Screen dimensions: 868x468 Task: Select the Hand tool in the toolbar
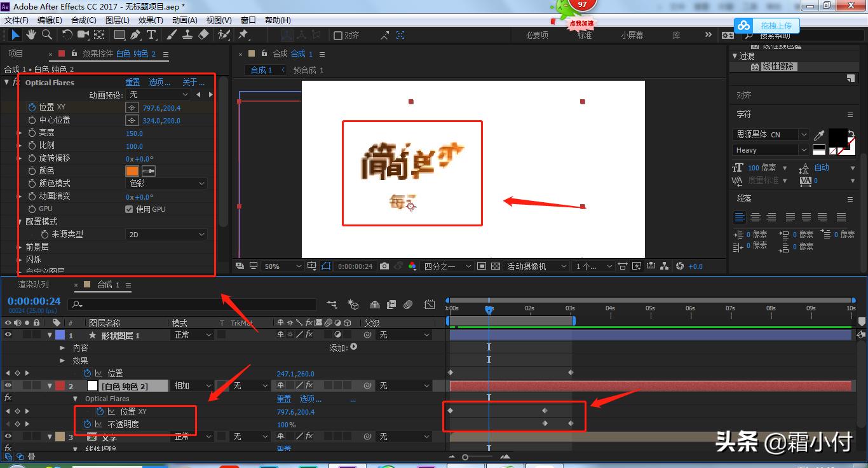(31, 34)
